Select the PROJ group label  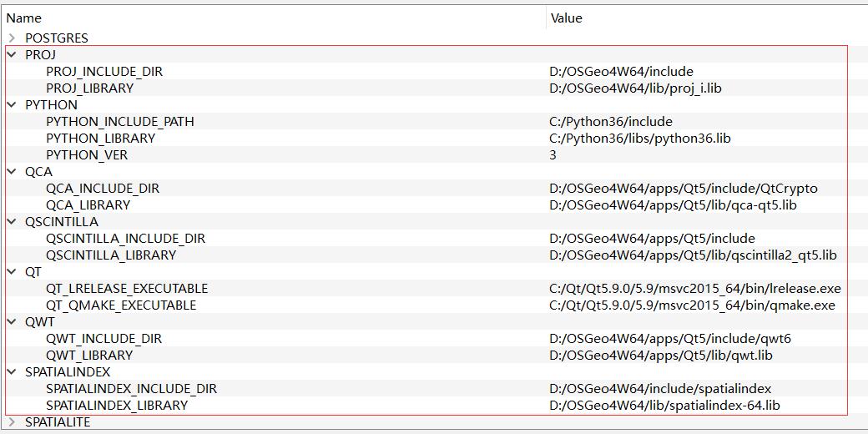[x=40, y=54]
